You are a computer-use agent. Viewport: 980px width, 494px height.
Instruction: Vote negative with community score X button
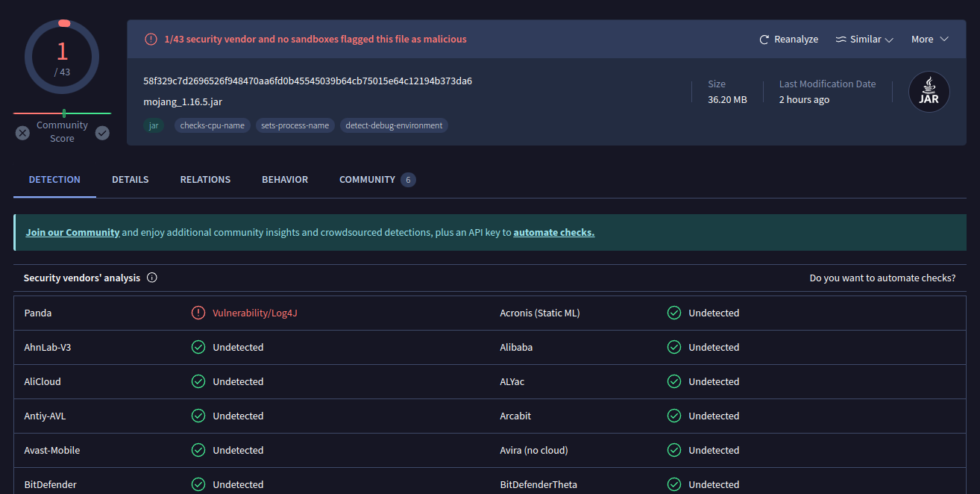coord(22,133)
